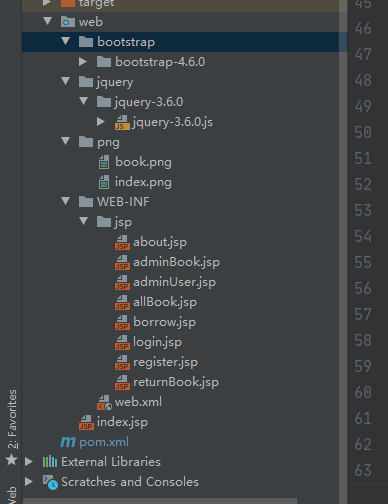Click line number 58 in the gutter
Screen dimensions: 388x504
363,340
